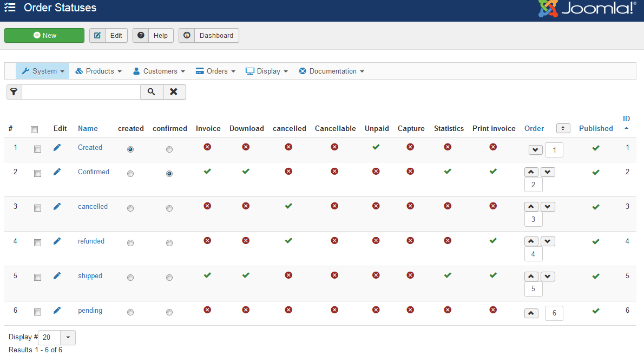Image resolution: width=644 pixels, height=355 pixels.
Task: Clear the search with the X button
Action: tap(174, 92)
